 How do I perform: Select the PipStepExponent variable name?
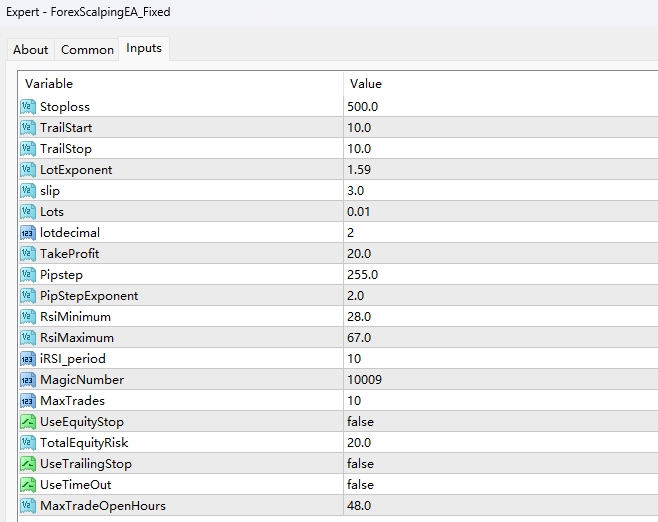coord(89,296)
